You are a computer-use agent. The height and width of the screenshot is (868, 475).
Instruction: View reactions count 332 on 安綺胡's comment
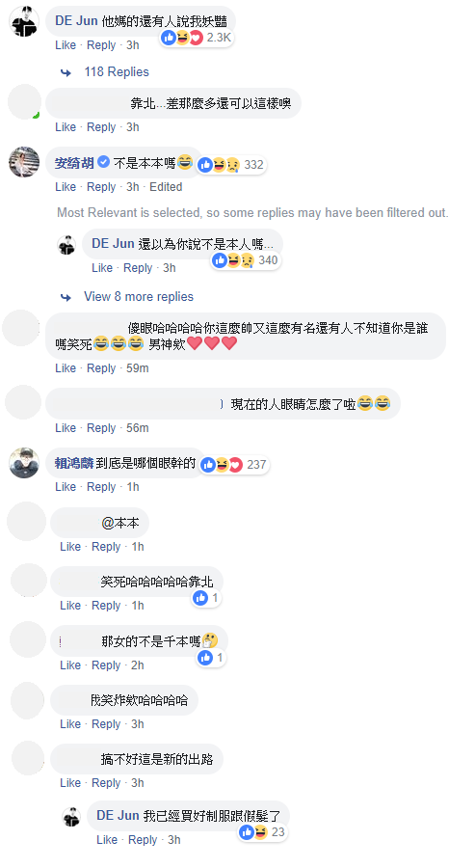pyautogui.click(x=231, y=164)
